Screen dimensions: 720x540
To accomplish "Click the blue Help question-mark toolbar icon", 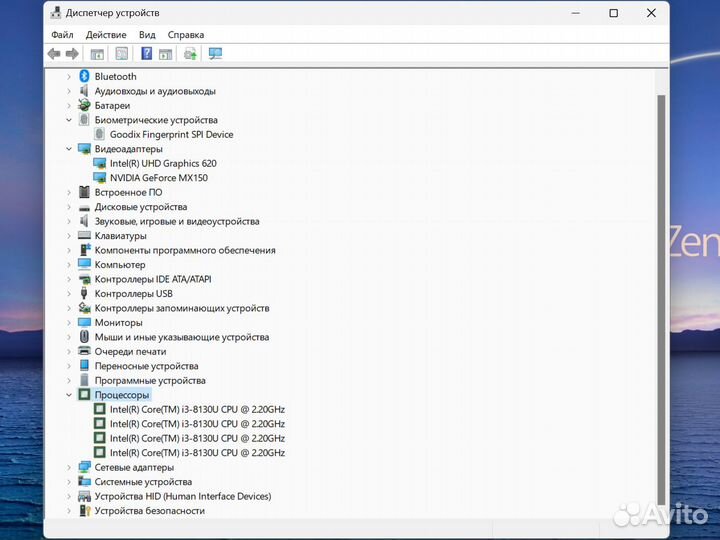I will [146, 54].
